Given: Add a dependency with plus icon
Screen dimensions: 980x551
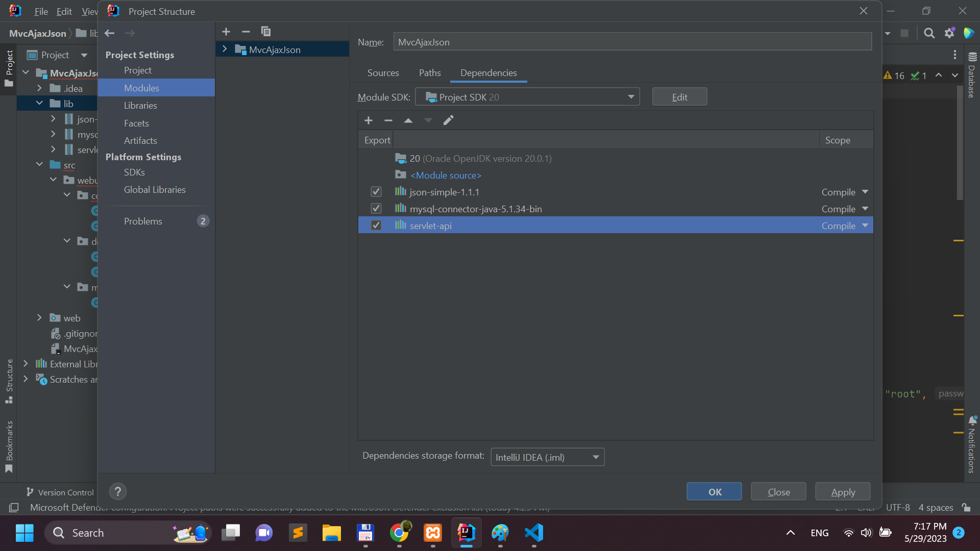Looking at the screenshot, I should (369, 120).
